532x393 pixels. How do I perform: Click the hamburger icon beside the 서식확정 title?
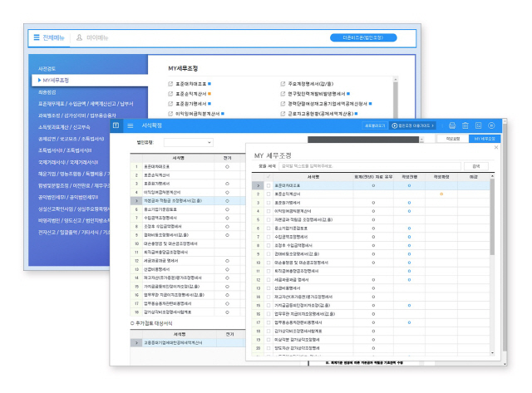point(130,125)
